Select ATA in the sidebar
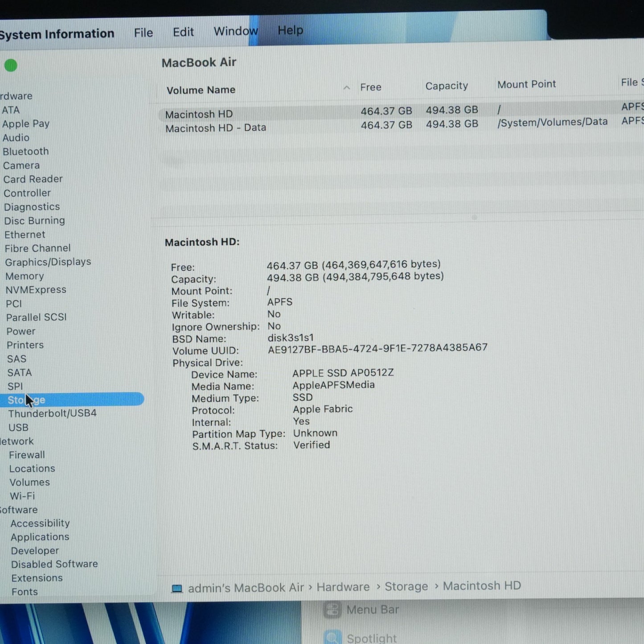Image resolution: width=644 pixels, height=644 pixels. 11,110
